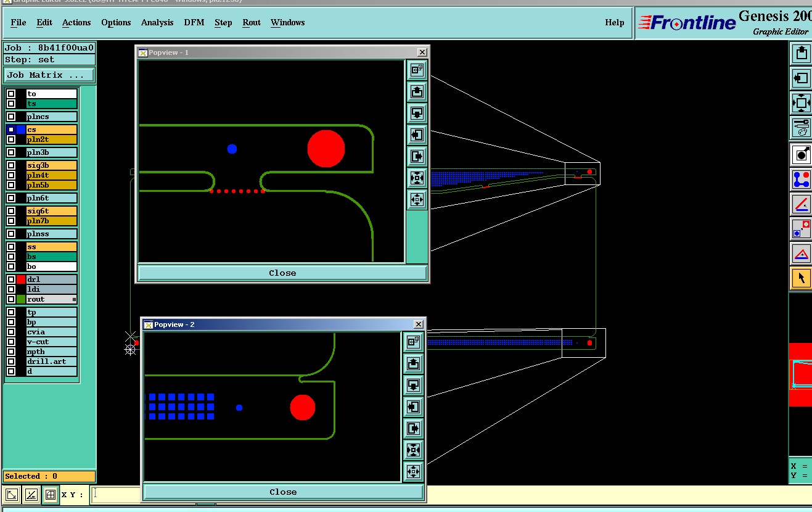
Task: Click Close button in Popview 2
Action: 283,492
